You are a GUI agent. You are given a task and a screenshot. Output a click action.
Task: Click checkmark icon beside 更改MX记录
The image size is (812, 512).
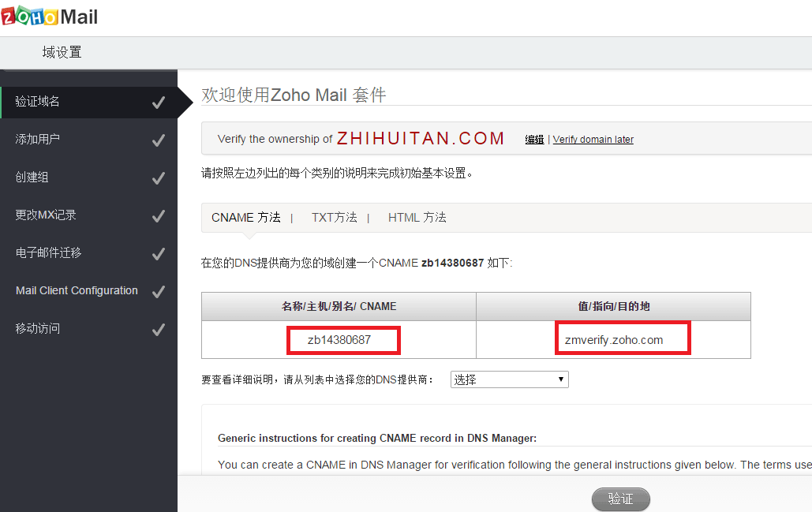click(x=159, y=216)
